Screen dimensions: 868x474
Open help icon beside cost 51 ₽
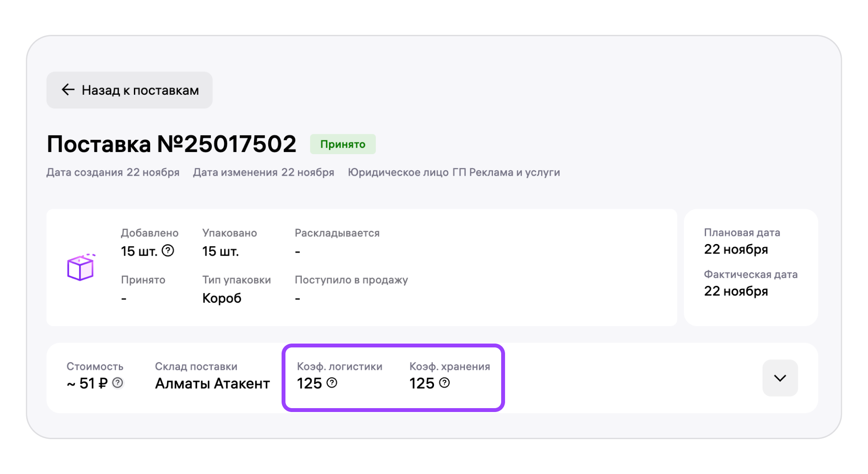(x=118, y=383)
